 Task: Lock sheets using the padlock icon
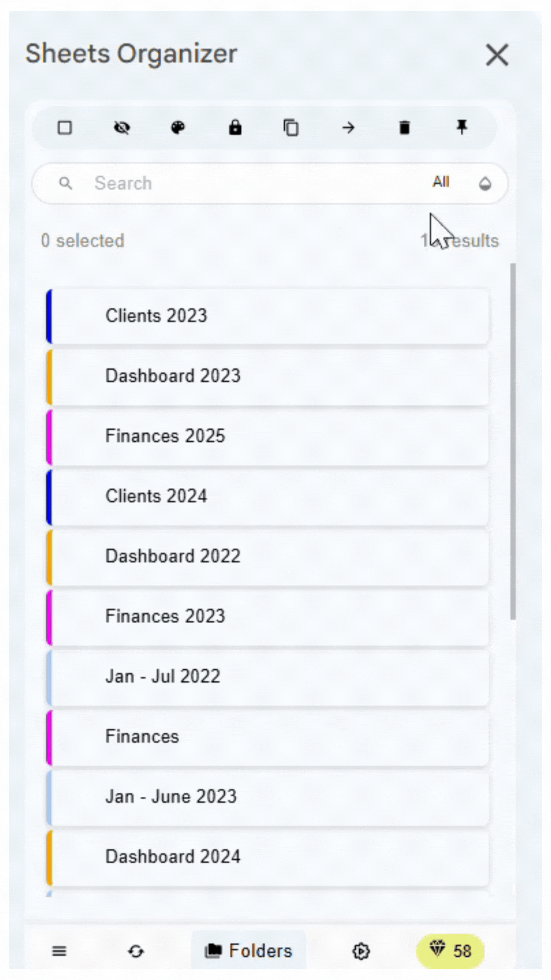pos(235,128)
